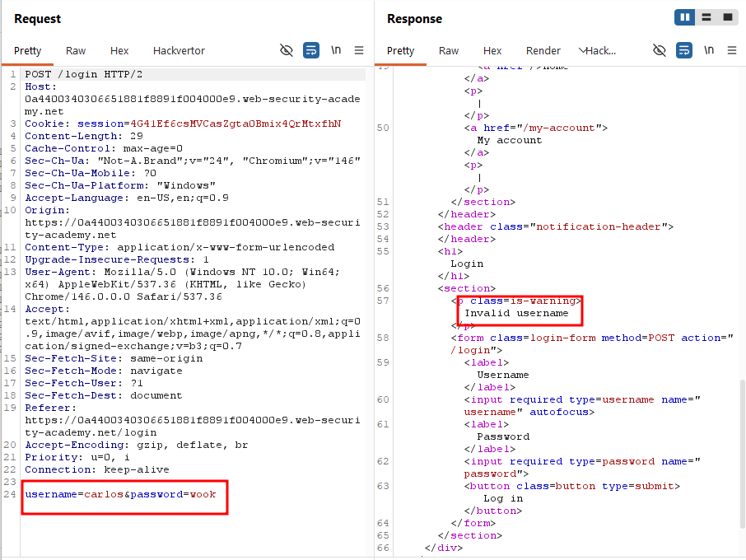The width and height of the screenshot is (746, 560).
Task: Switch to Response Hex tab
Action: pyautogui.click(x=492, y=51)
